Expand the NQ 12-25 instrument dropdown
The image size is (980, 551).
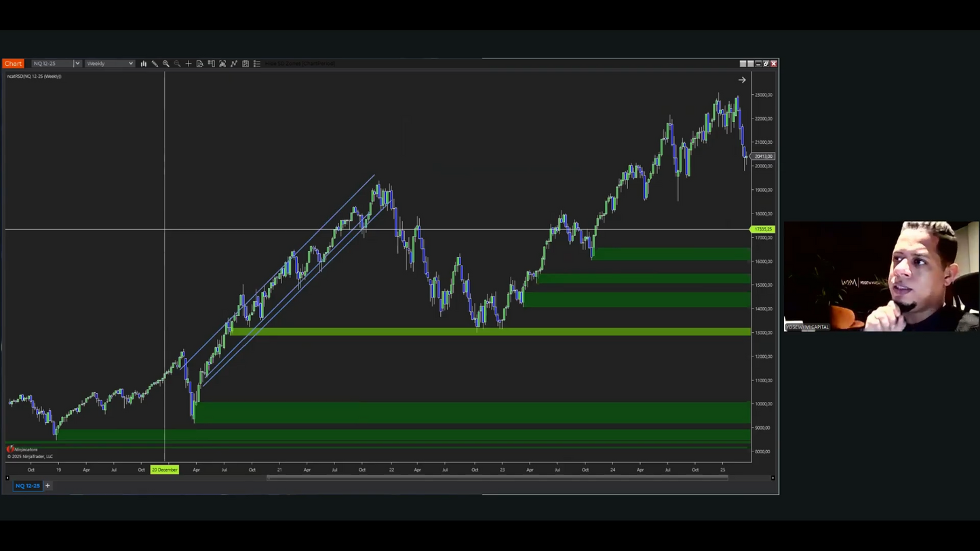pyautogui.click(x=77, y=64)
